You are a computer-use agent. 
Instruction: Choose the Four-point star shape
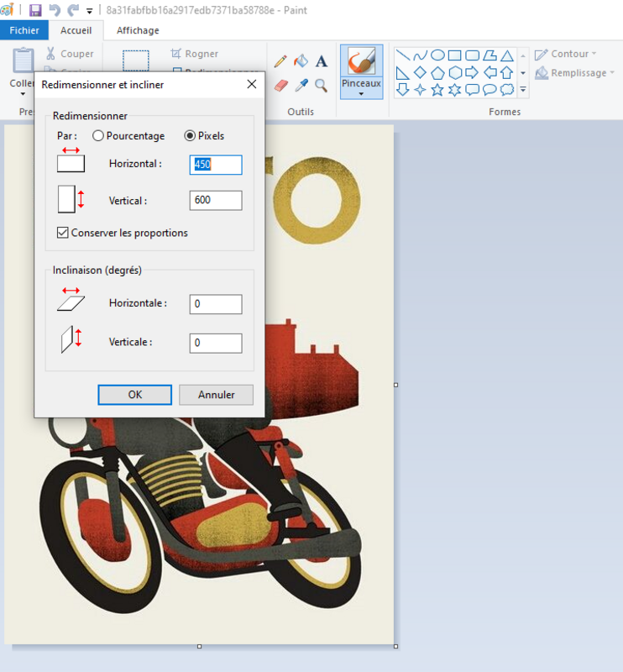(420, 90)
